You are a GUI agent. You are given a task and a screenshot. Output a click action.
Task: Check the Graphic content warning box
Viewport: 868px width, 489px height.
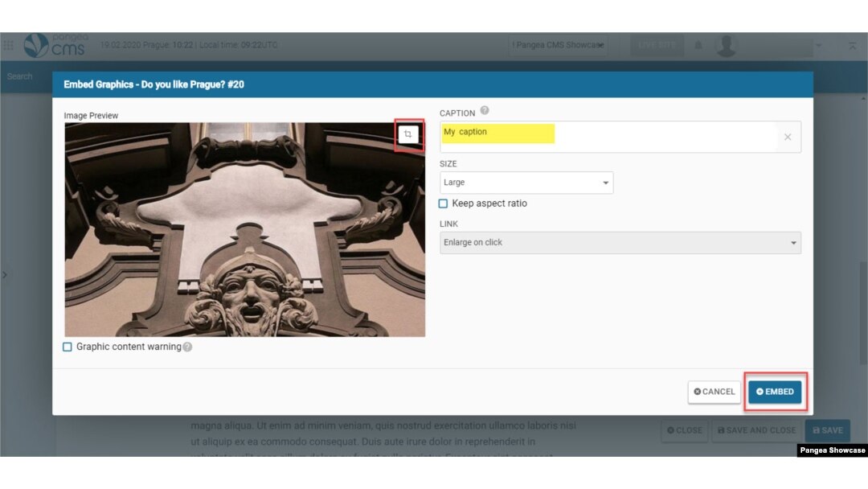(68, 347)
